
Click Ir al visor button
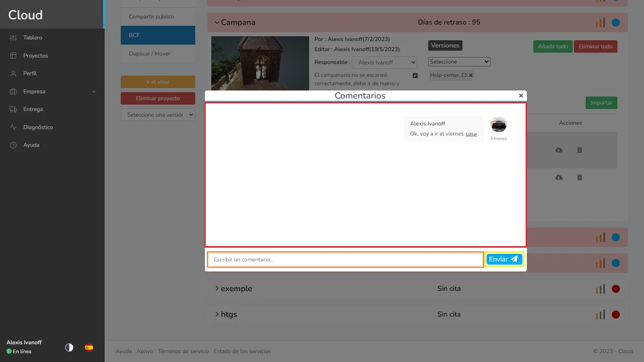pyautogui.click(x=158, y=82)
